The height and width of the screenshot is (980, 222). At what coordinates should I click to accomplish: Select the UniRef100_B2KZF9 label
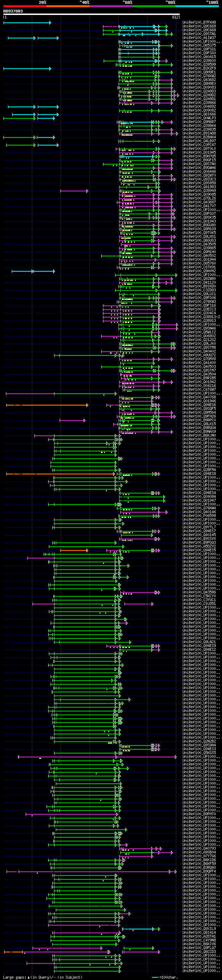(199, 68)
